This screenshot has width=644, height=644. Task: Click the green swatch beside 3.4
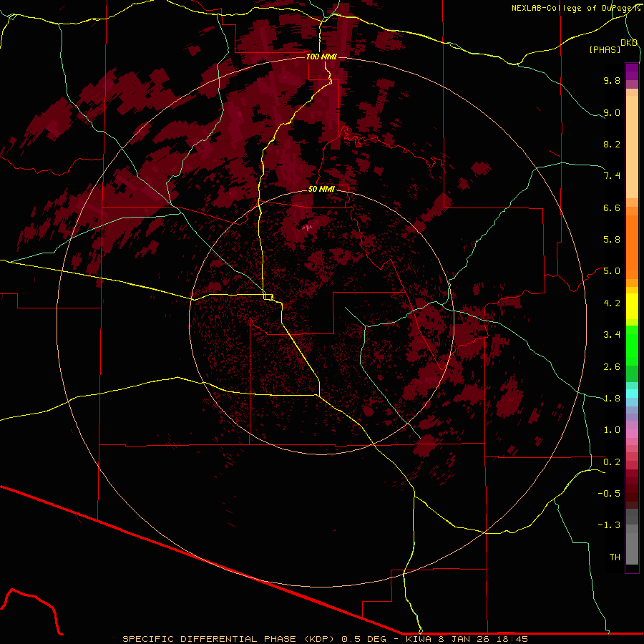click(x=632, y=344)
